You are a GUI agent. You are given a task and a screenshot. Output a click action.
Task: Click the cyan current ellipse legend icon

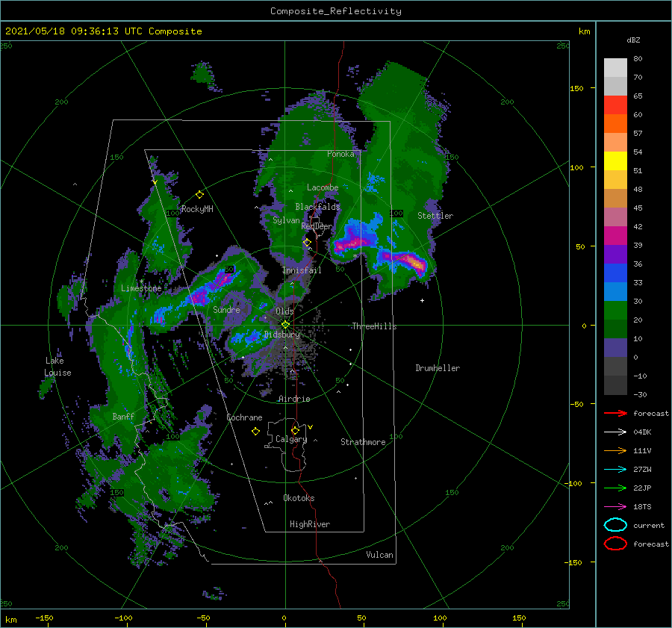pos(615,525)
